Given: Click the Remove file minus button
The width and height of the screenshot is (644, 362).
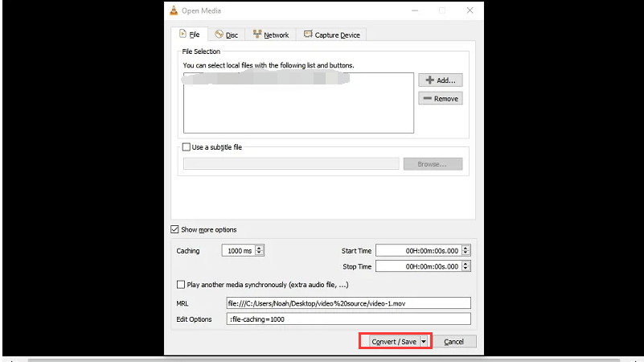Looking at the screenshot, I should point(440,99).
